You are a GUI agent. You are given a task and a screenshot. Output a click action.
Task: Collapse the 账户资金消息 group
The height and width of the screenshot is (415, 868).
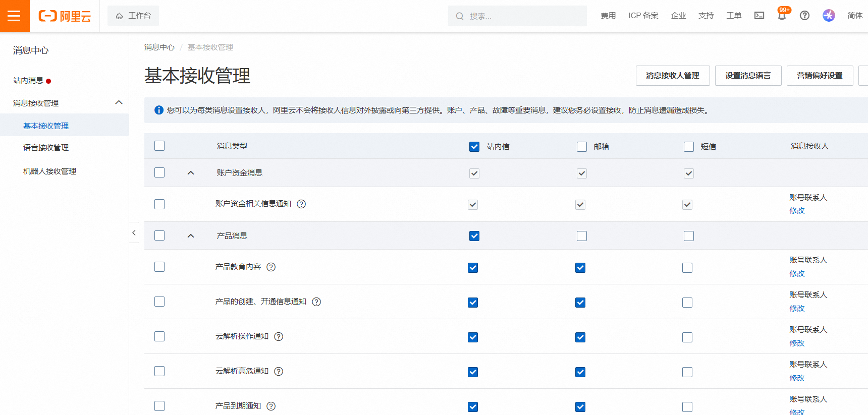coord(191,173)
